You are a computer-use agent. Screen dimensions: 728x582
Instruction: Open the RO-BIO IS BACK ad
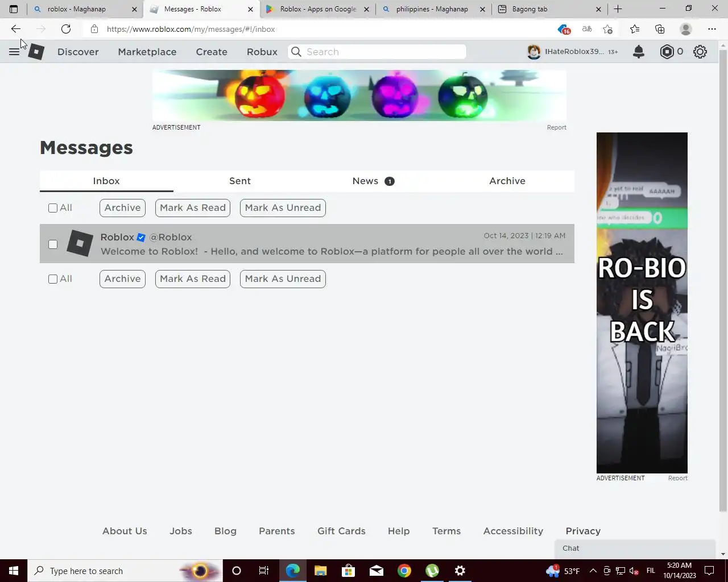642,302
